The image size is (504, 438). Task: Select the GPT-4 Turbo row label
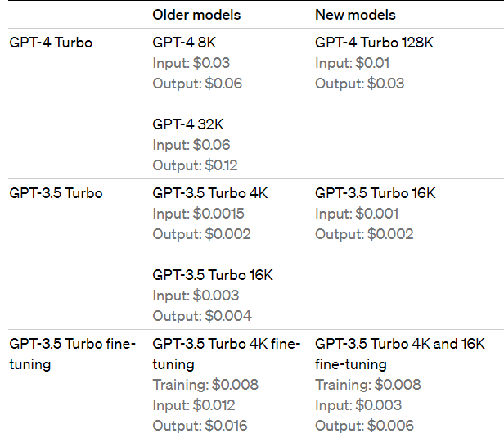point(51,43)
